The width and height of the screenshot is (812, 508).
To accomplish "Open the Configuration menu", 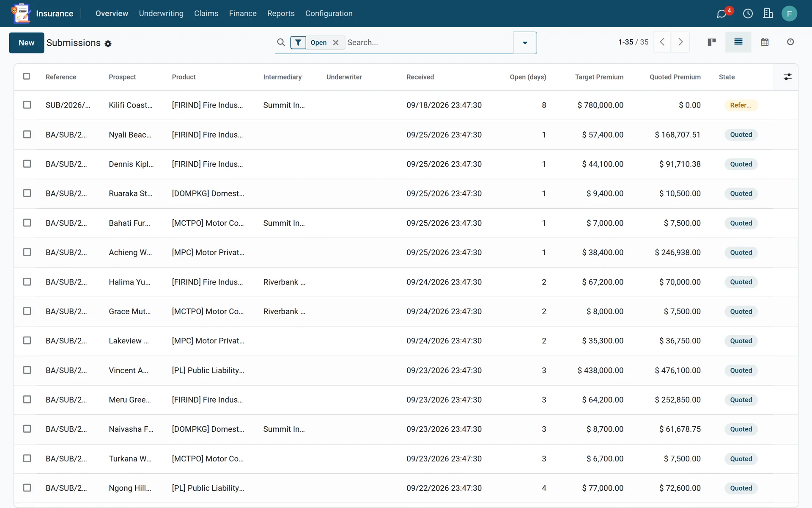I will click(329, 14).
